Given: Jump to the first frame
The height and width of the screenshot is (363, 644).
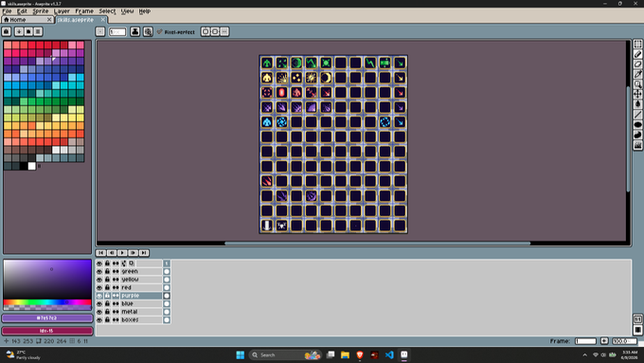Looking at the screenshot, I should coord(101,253).
